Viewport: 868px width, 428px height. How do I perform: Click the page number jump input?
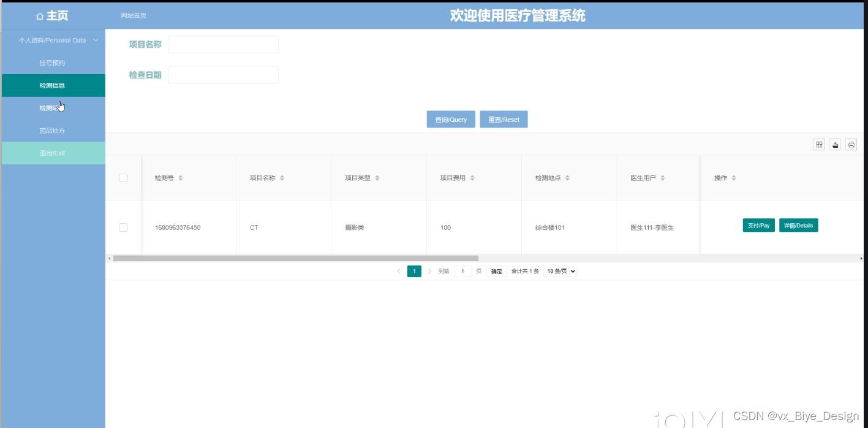tap(463, 271)
